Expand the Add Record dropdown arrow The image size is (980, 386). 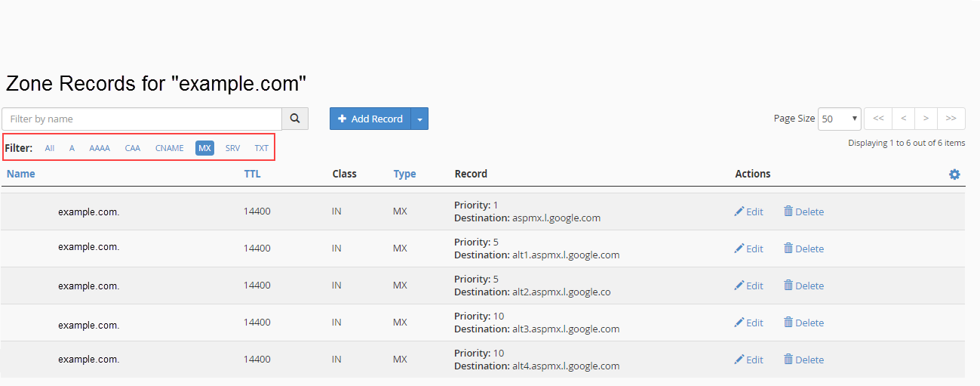click(420, 119)
